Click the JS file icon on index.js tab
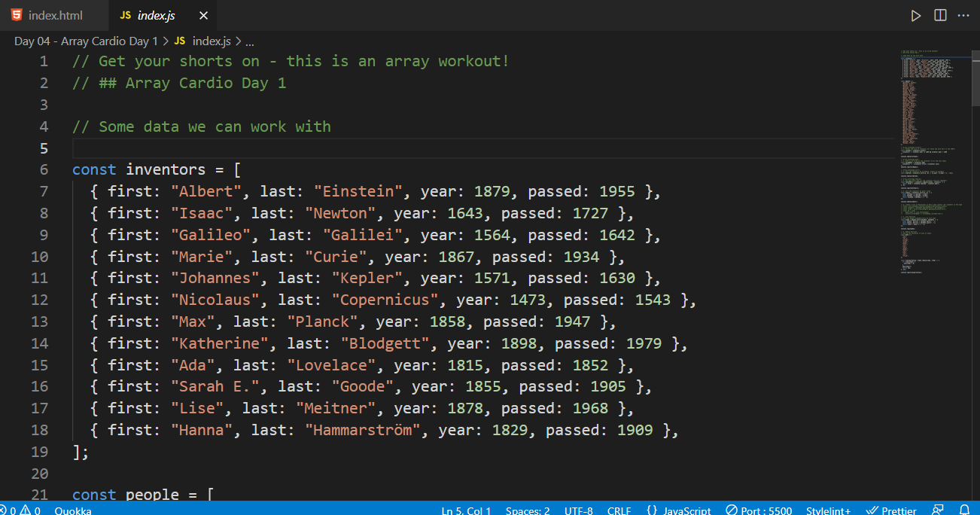This screenshot has height=515, width=980. [x=125, y=15]
